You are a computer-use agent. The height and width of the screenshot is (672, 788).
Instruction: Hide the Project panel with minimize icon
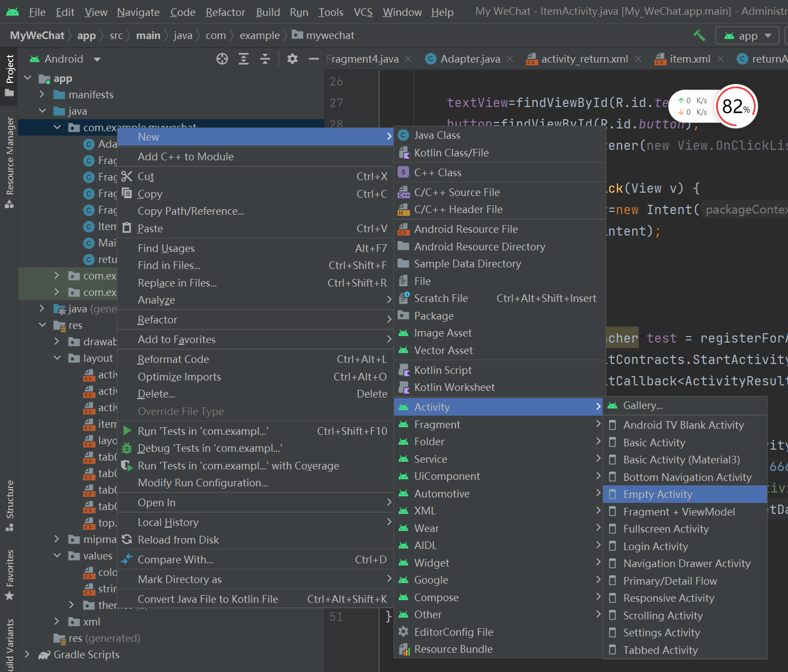[314, 59]
